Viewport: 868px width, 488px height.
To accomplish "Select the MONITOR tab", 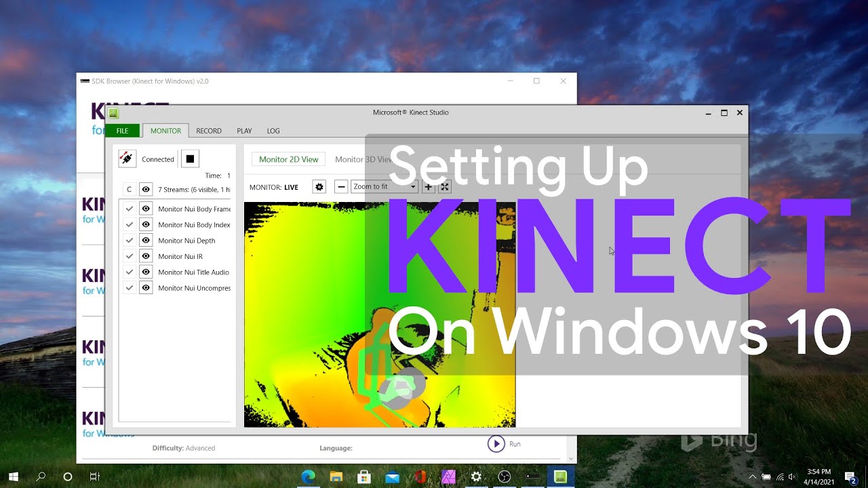I will pyautogui.click(x=165, y=131).
